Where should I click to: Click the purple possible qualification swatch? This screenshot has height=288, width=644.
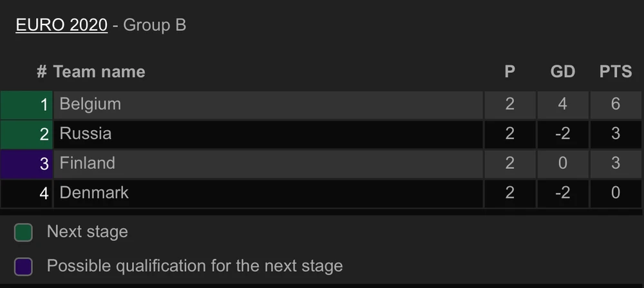[24, 266]
